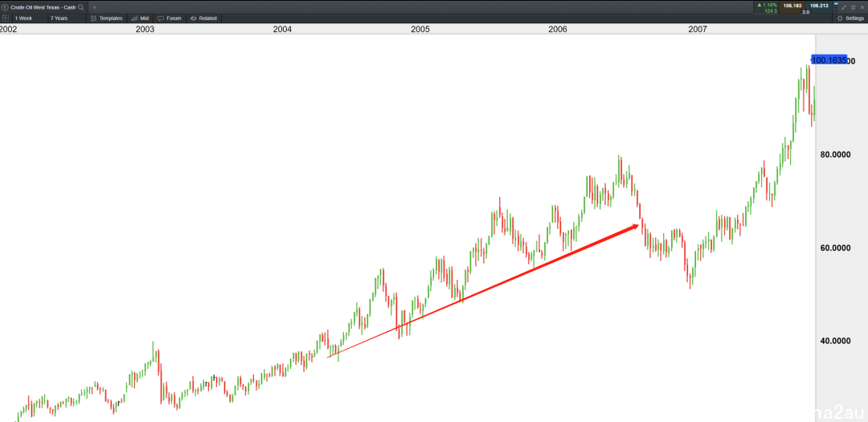Open the Templates menu
868x422 pixels.
click(106, 18)
